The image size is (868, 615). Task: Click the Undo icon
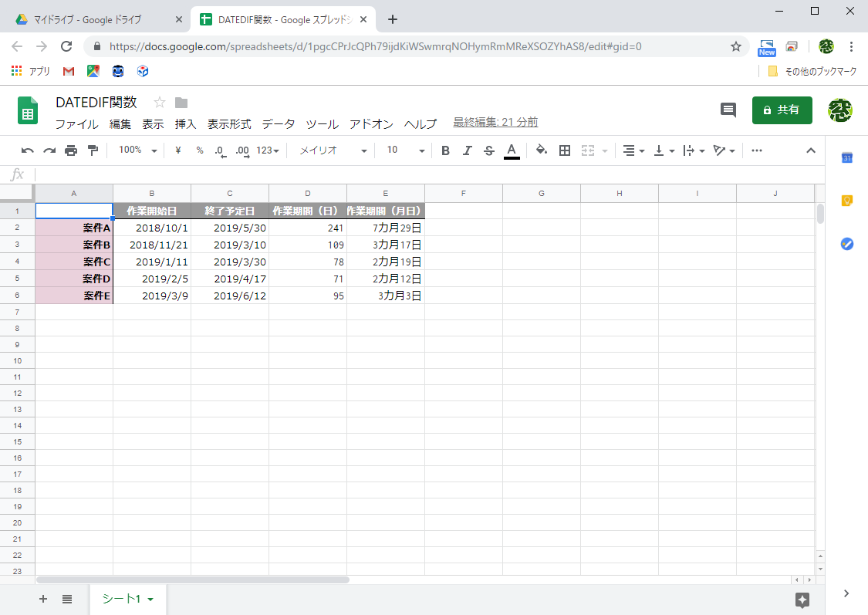pyautogui.click(x=28, y=150)
